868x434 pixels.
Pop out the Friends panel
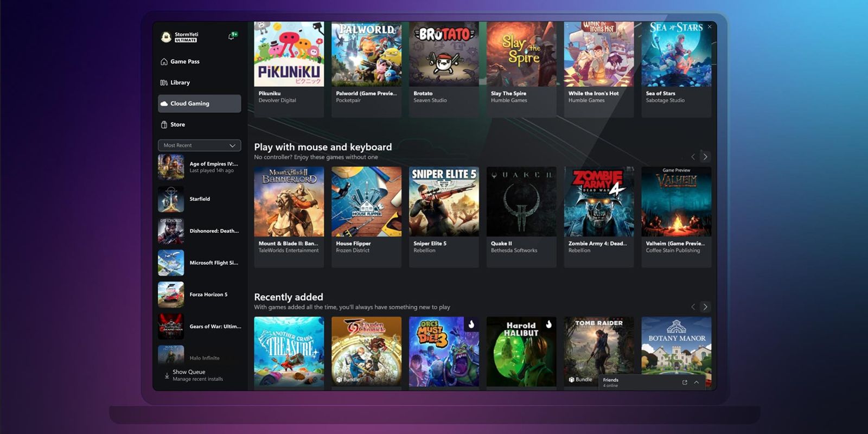tap(685, 382)
